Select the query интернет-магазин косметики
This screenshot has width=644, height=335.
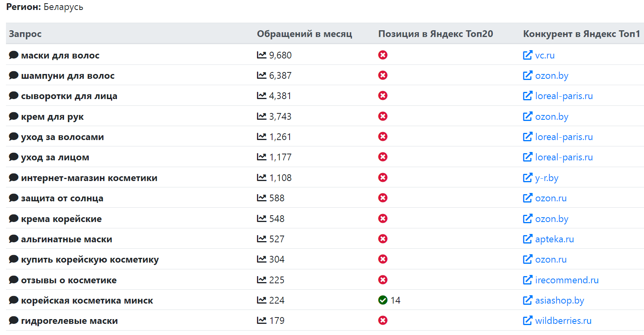tap(89, 178)
